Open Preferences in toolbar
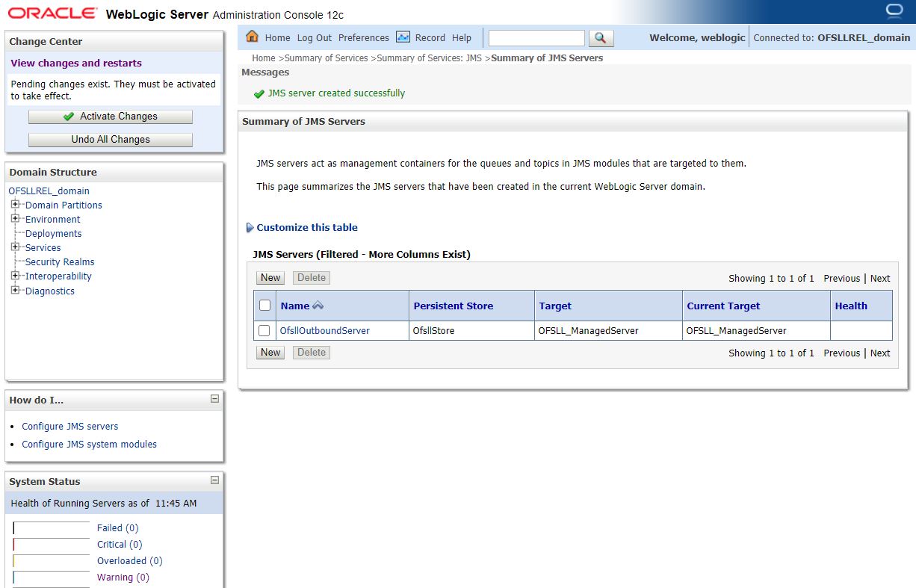Image resolution: width=916 pixels, height=588 pixels. (364, 37)
